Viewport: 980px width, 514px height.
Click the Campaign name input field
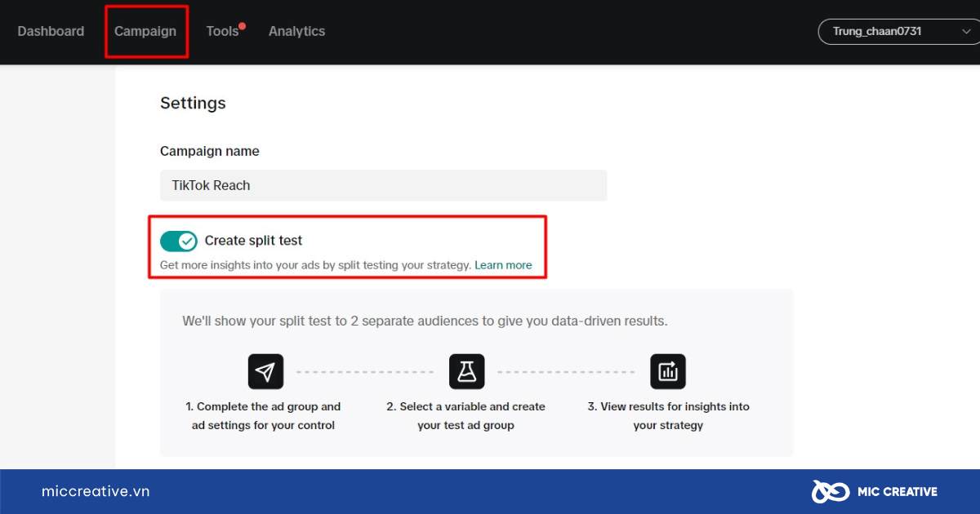coord(384,185)
